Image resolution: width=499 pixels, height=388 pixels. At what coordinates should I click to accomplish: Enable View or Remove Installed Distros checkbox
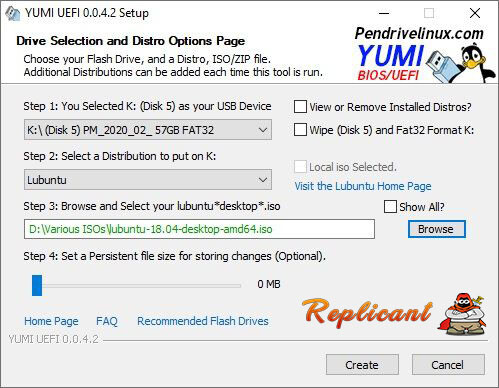[x=300, y=107]
